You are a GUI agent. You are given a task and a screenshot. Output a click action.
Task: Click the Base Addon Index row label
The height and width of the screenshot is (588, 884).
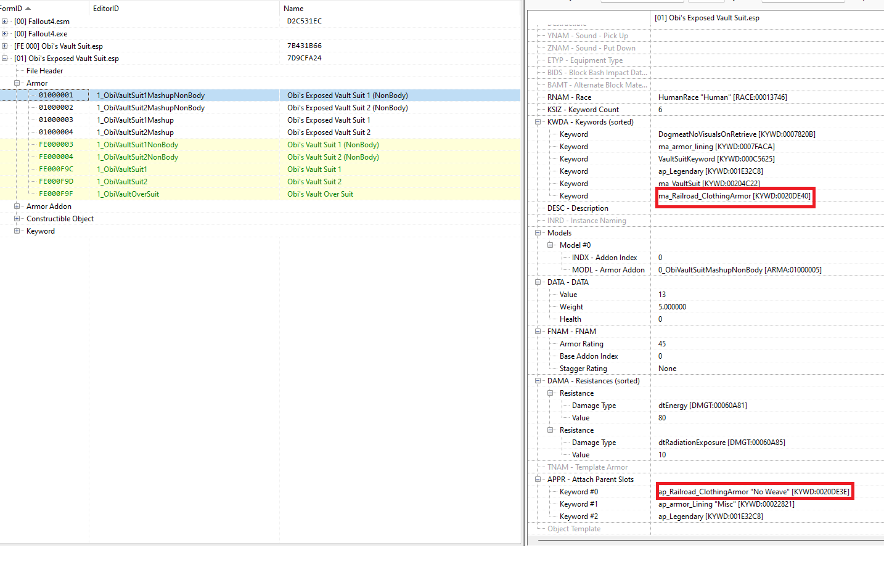(589, 356)
